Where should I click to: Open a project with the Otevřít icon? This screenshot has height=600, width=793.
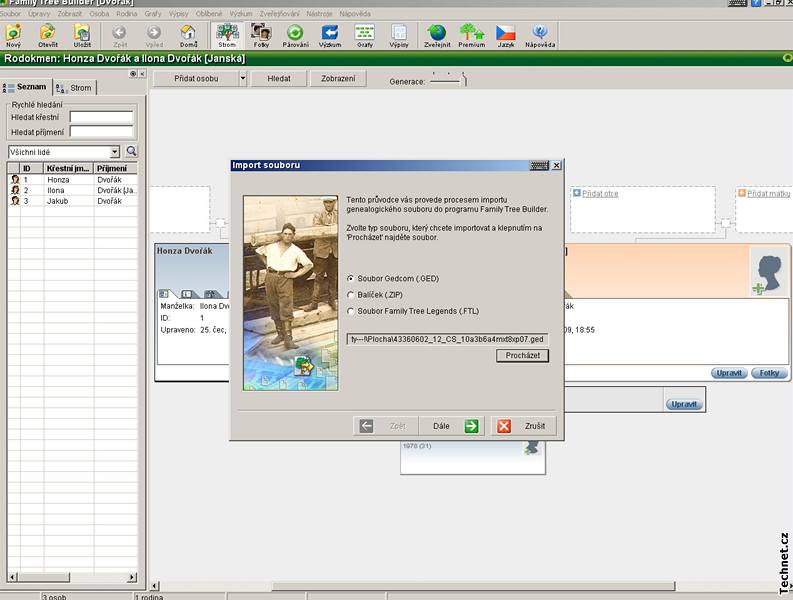[x=48, y=34]
